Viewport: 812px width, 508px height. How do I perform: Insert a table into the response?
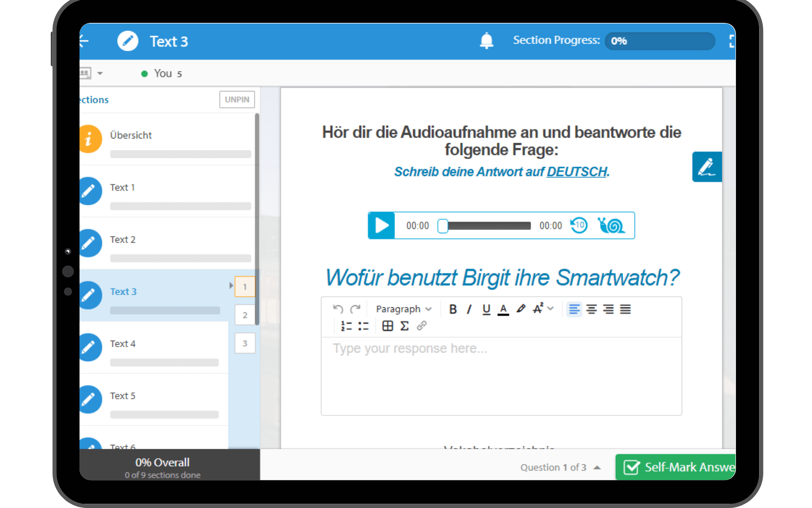387,326
